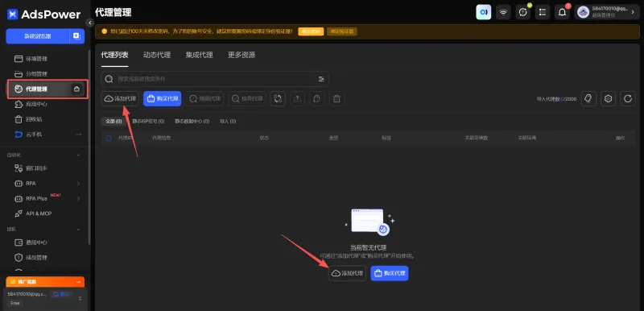This screenshot has width=644, height=311.
Task: Select the 导入 (0) filter tab
Action: point(228,121)
